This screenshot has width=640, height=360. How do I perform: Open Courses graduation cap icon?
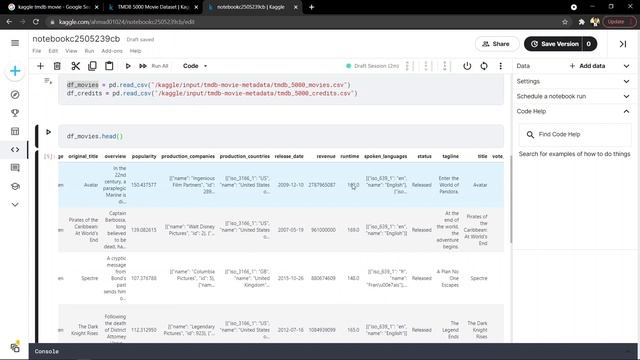(15, 186)
